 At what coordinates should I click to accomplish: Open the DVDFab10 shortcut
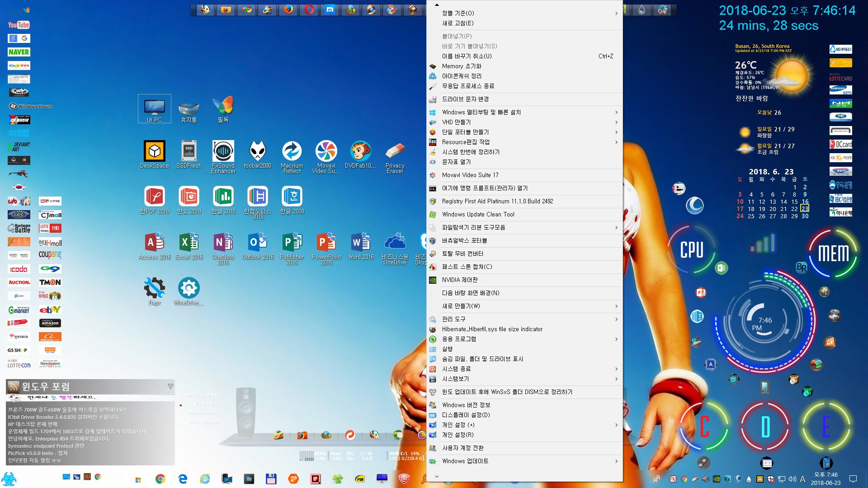[360, 154]
